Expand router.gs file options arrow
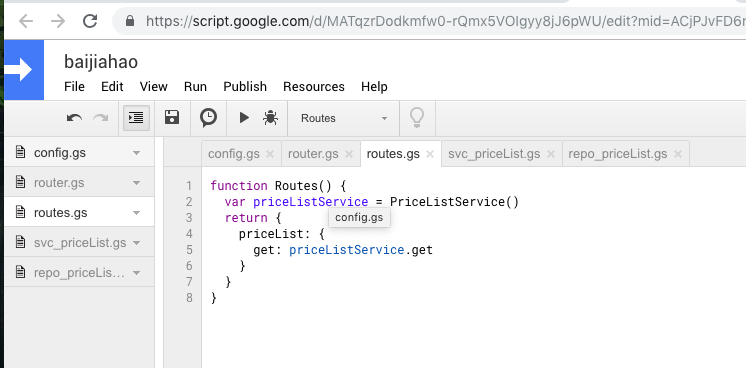 pyautogui.click(x=137, y=183)
